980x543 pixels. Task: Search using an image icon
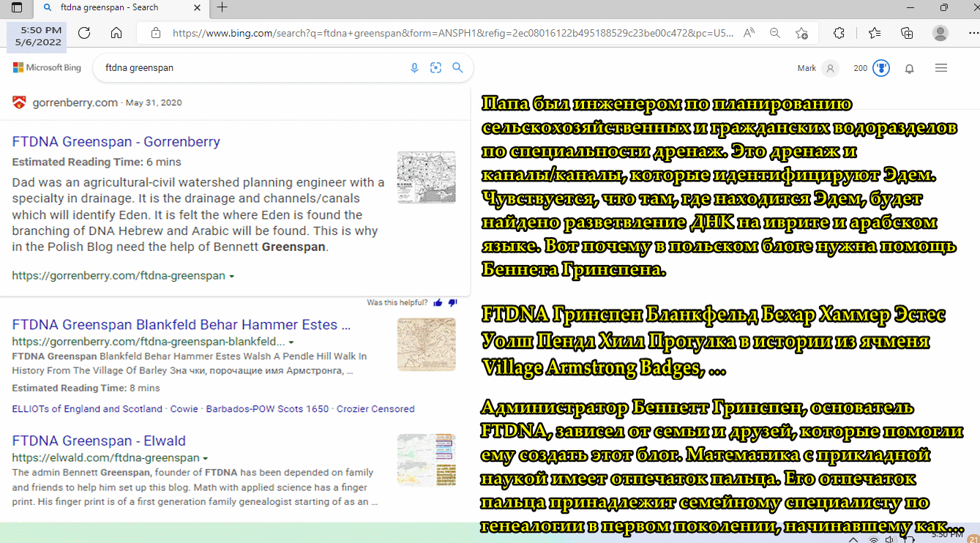pyautogui.click(x=435, y=67)
